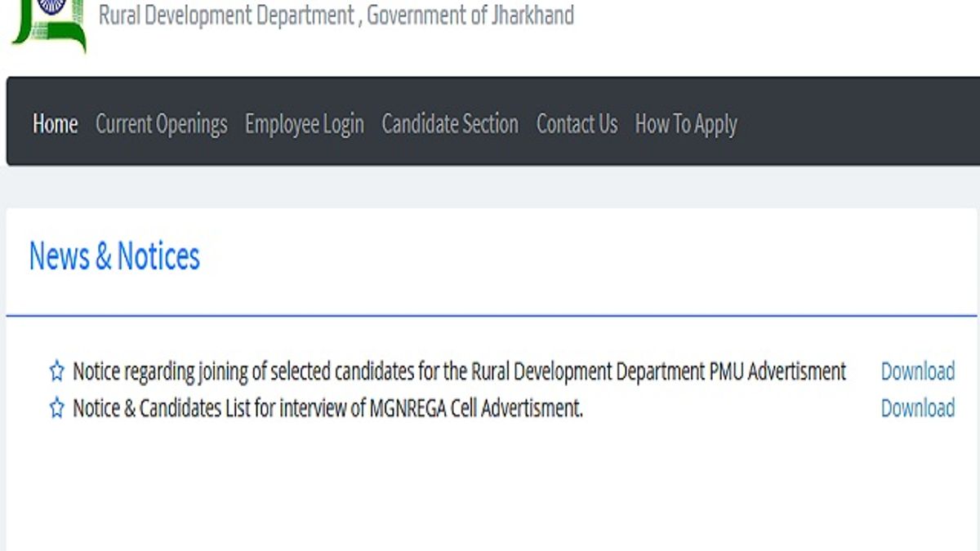This screenshot has width=980, height=551.
Task: Open the Contact Us page
Action: point(577,124)
